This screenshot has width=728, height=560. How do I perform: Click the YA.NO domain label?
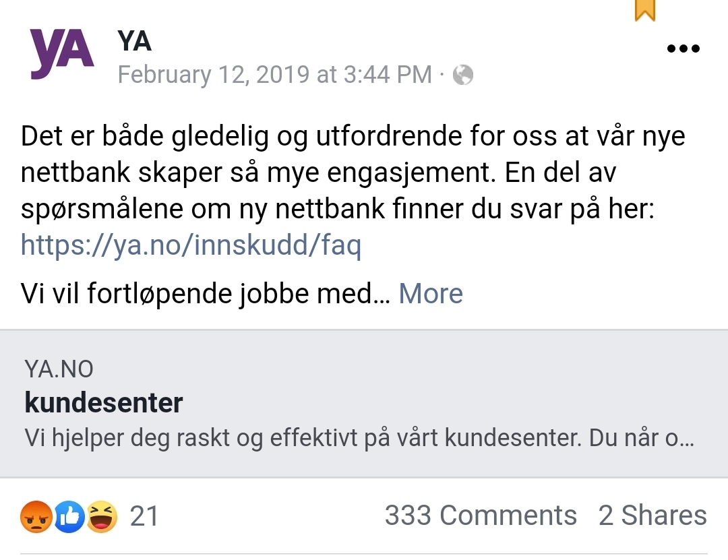tap(59, 369)
